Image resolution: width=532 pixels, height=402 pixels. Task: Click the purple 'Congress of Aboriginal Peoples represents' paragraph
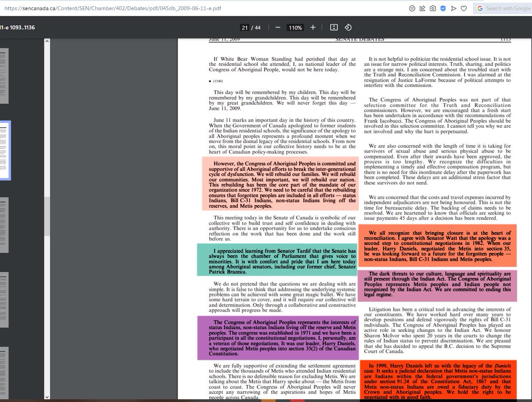(278, 338)
